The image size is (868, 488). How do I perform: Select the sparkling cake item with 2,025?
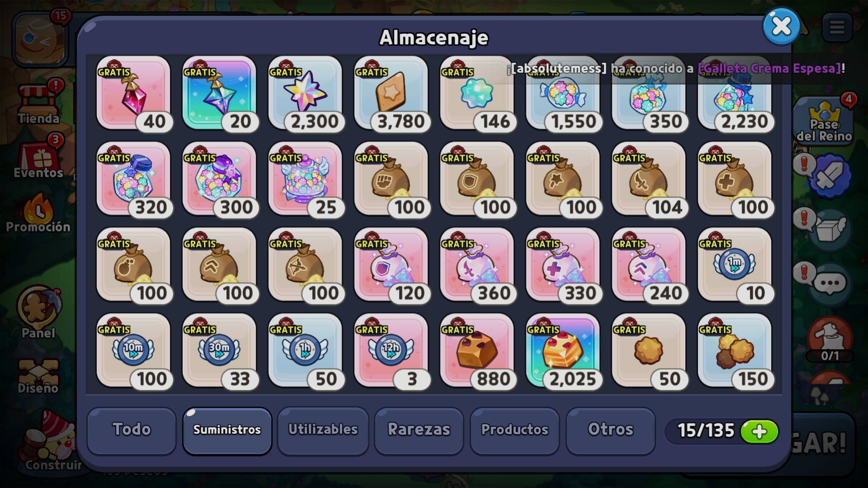[563, 351]
